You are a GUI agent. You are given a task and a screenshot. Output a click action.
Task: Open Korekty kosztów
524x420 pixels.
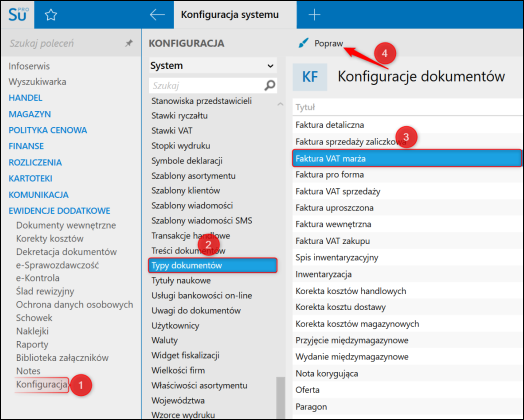50,239
